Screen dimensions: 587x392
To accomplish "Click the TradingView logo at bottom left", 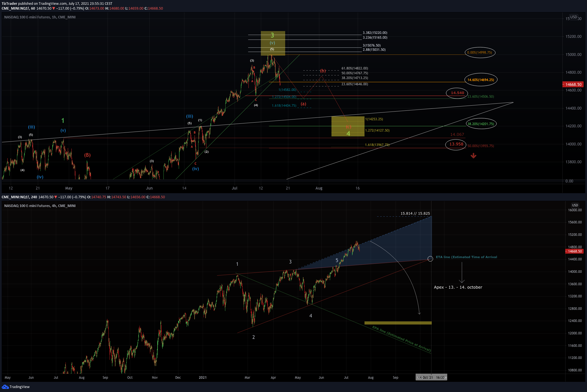I will (16, 387).
